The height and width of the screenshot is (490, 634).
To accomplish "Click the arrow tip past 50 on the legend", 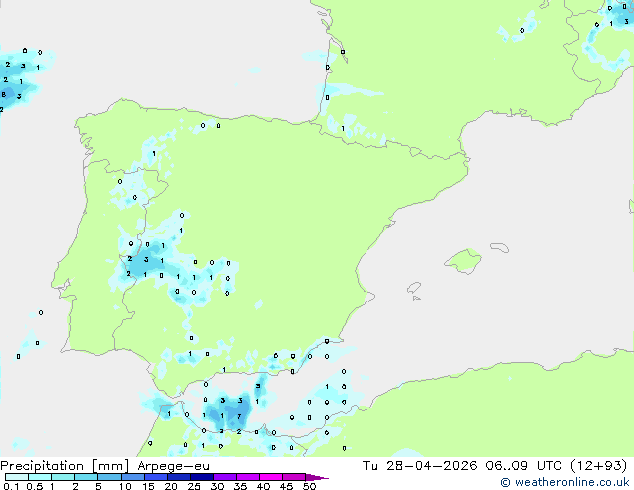I will tap(317, 477).
